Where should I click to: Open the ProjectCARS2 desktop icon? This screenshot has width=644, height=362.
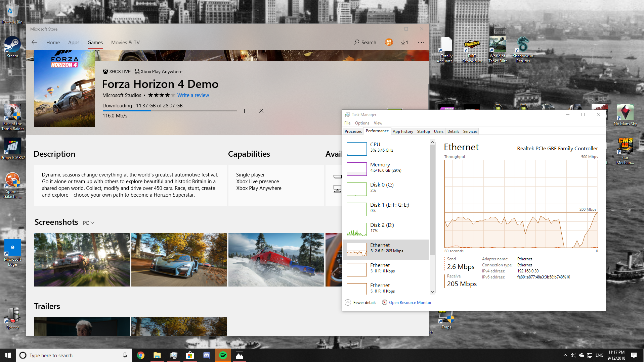pos(12,149)
